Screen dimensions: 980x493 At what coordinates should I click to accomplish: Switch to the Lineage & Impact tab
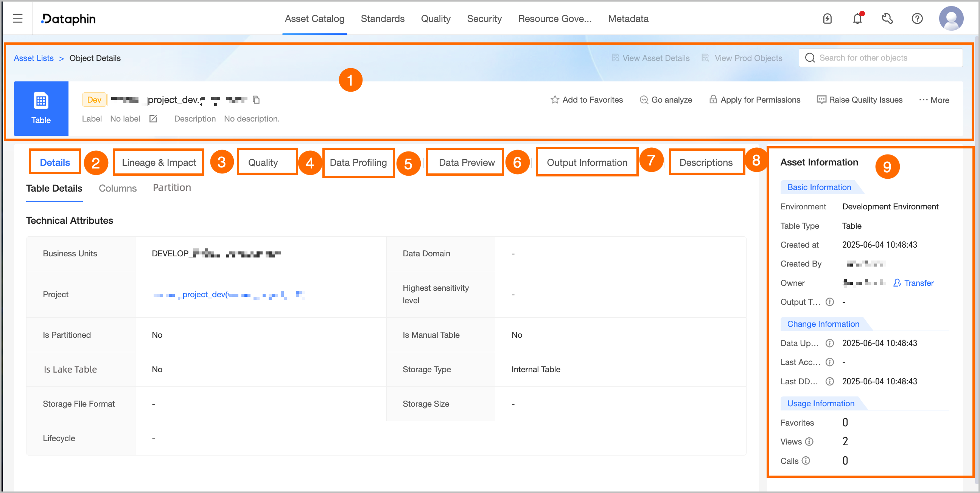point(159,162)
